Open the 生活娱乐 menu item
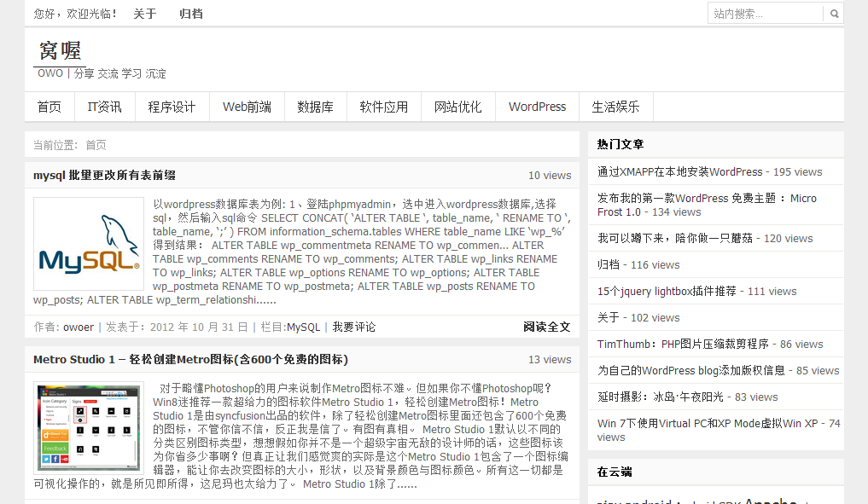This screenshot has height=504, width=868. tap(615, 107)
